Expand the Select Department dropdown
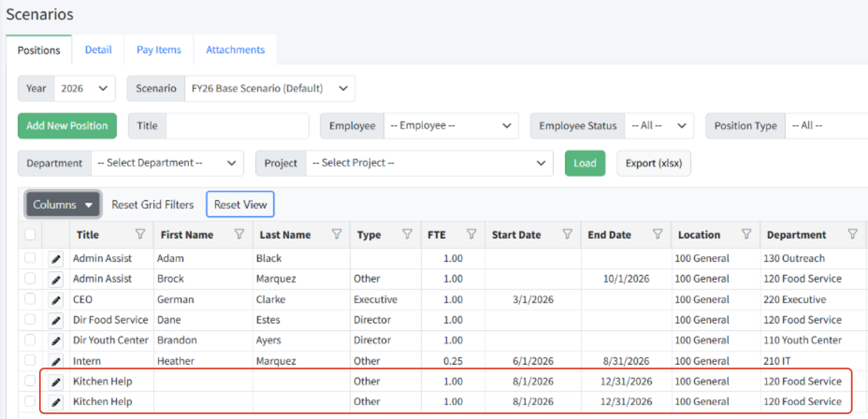Image resolution: width=868 pixels, height=419 pixels. [167, 163]
